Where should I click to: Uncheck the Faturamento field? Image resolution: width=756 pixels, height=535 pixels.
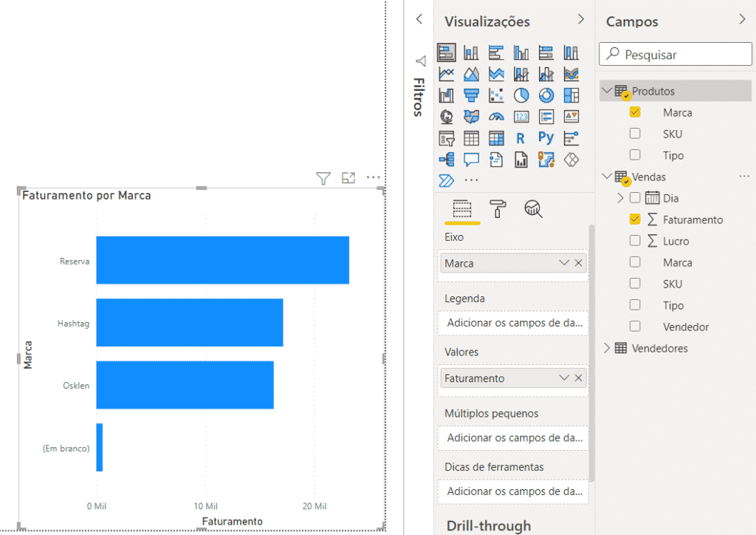635,219
